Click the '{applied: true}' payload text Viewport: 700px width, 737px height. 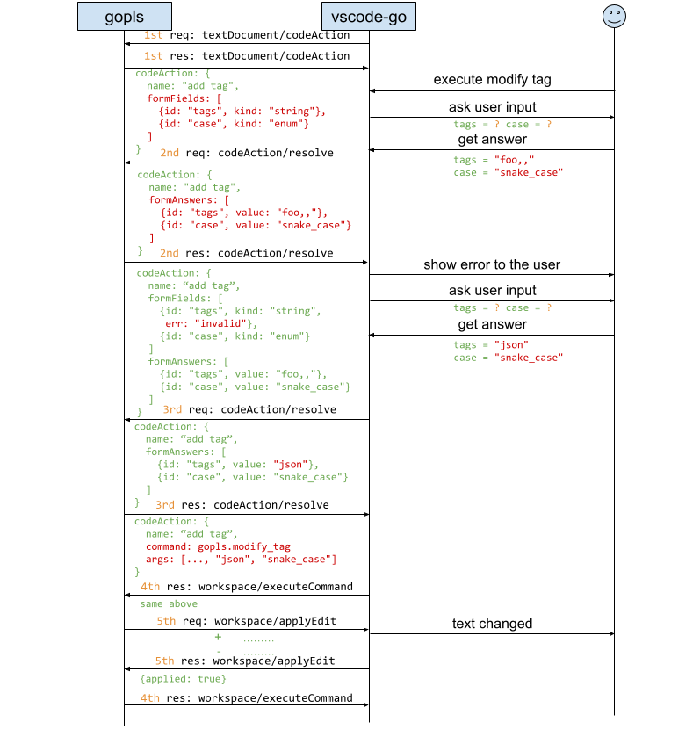click(184, 679)
